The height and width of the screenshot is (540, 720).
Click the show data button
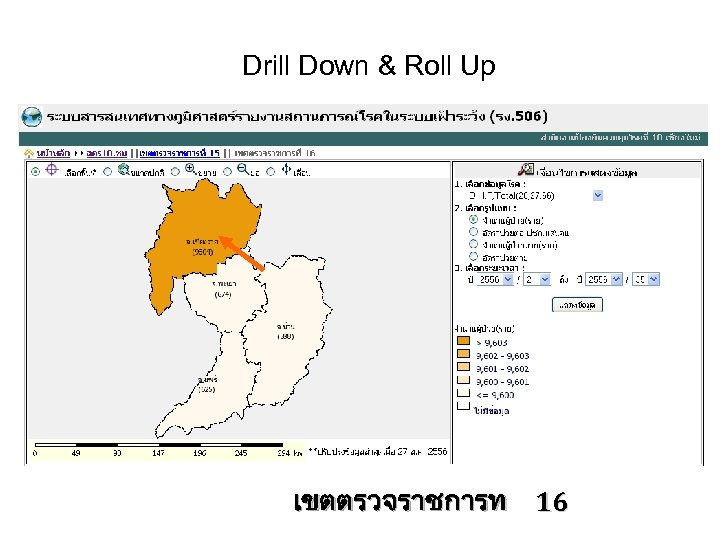577,305
